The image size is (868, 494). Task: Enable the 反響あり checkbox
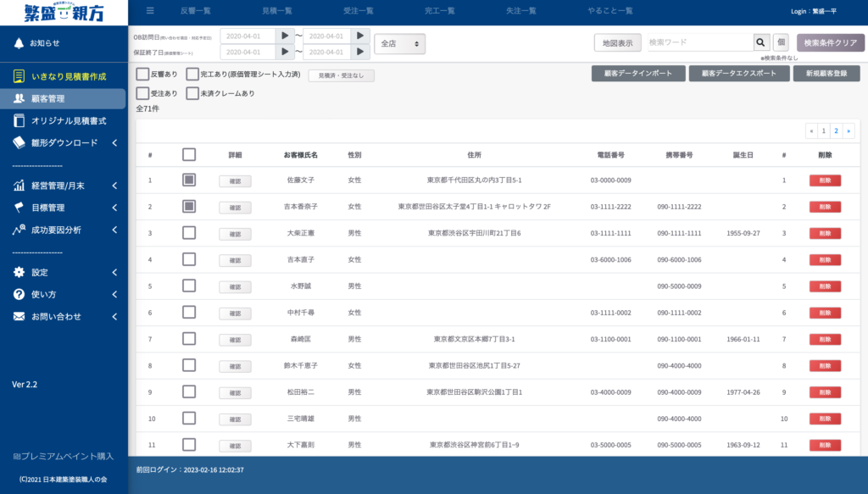tap(142, 74)
